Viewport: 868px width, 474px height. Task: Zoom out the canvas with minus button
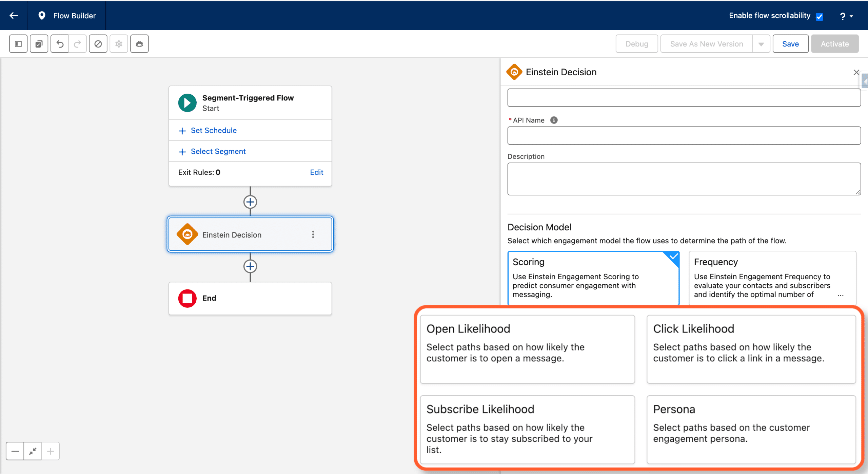[x=15, y=451]
